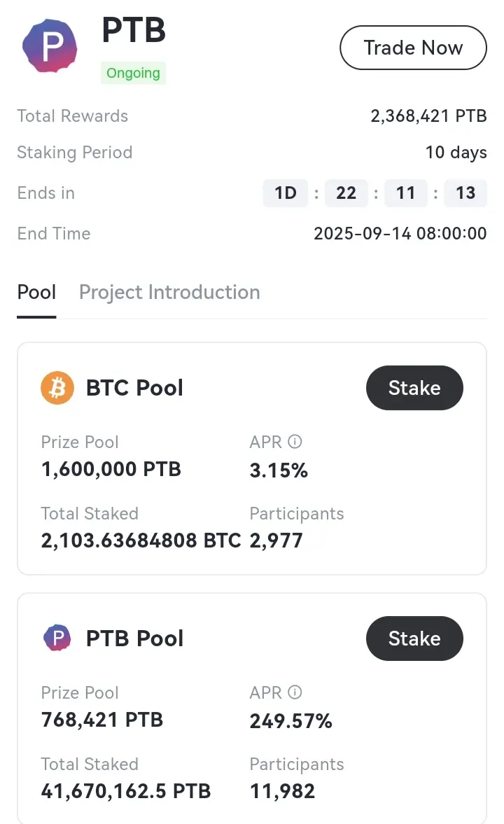The image size is (504, 824).
Task: Click the 13 seconds countdown box
Action: (465, 193)
